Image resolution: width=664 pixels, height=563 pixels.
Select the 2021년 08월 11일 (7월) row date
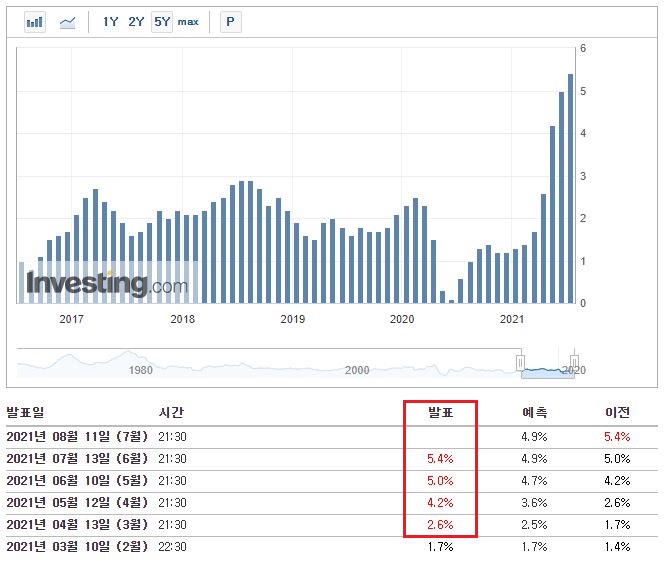click(77, 436)
